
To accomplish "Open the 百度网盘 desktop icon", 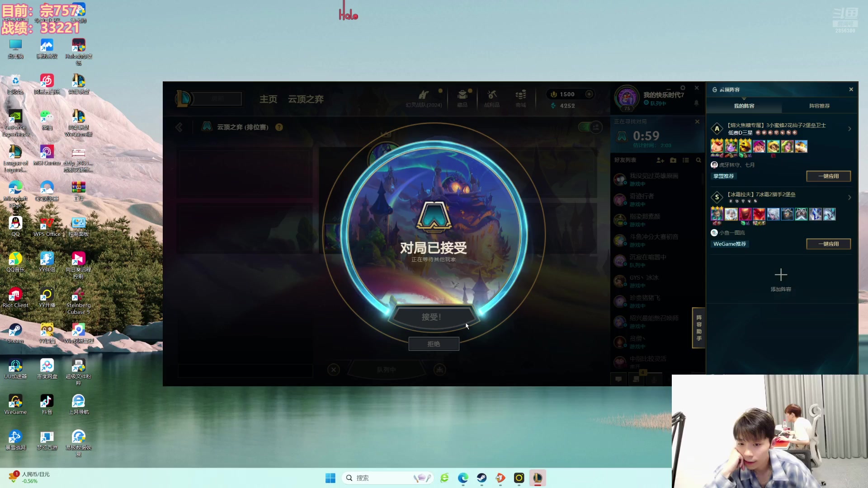I will coord(47,369).
